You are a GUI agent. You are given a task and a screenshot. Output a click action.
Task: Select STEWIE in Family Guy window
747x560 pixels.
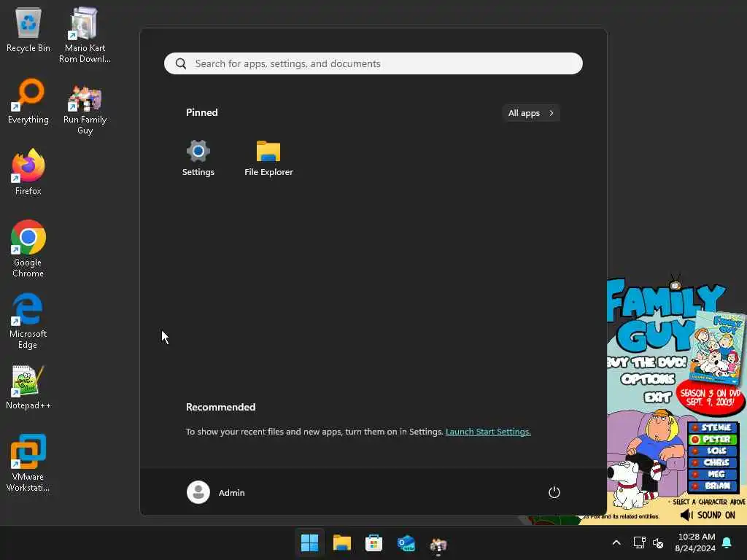(x=712, y=427)
